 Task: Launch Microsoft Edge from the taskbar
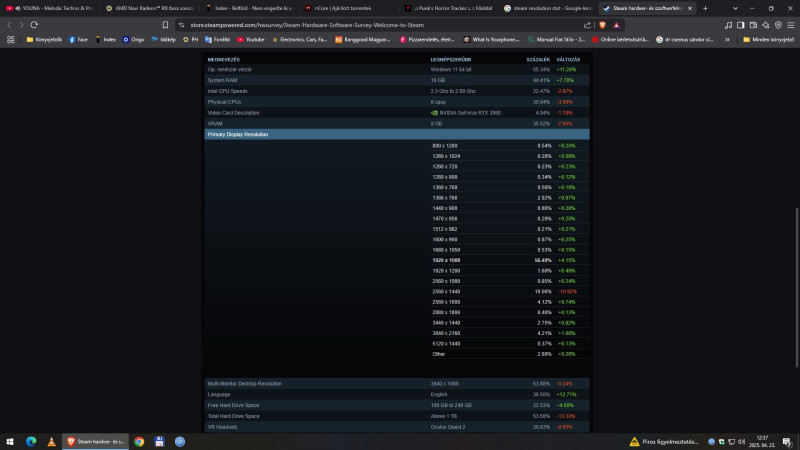tap(31, 442)
